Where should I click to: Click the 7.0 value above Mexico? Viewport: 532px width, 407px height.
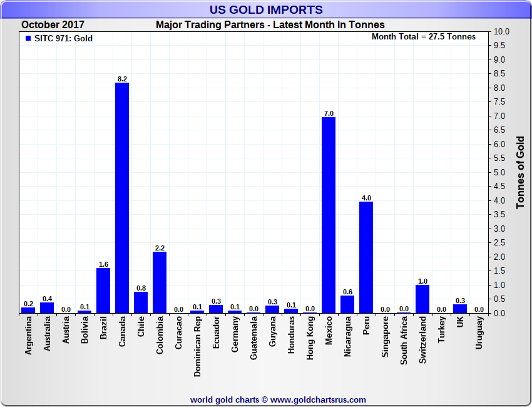329,114
